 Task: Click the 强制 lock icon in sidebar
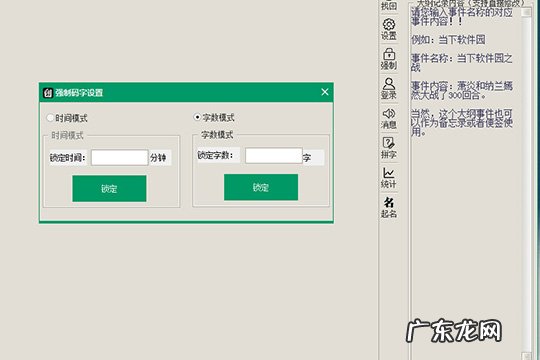click(x=389, y=59)
